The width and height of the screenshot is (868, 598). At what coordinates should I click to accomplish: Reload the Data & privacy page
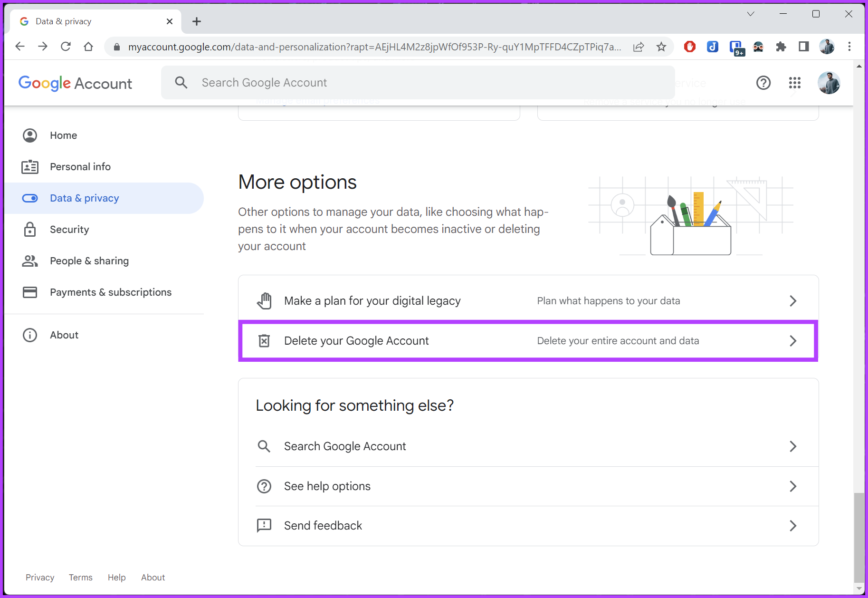click(x=66, y=47)
